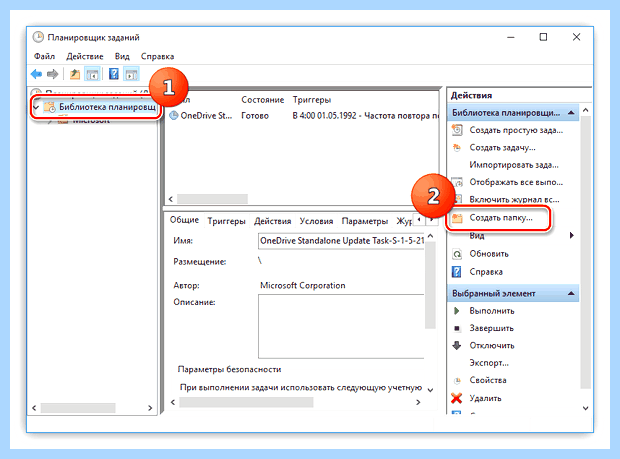Click the Отображать все выполняемые icon
This screenshot has height=459, width=620.
point(457,182)
